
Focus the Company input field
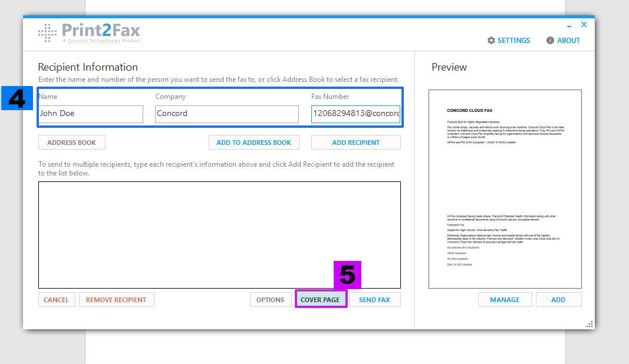[x=226, y=114]
